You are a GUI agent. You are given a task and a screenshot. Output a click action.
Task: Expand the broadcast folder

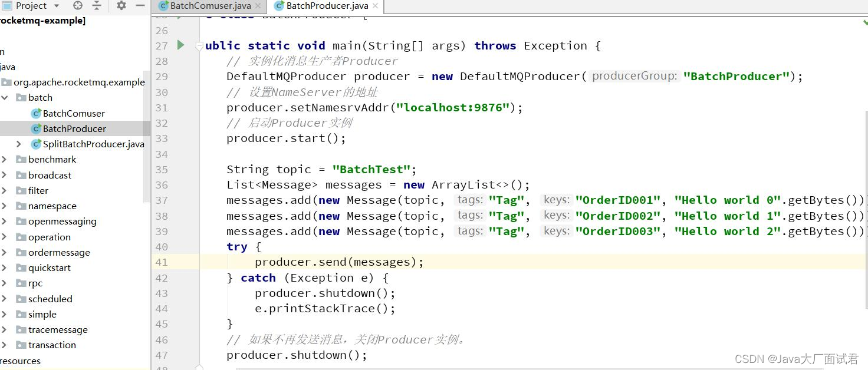coord(5,175)
